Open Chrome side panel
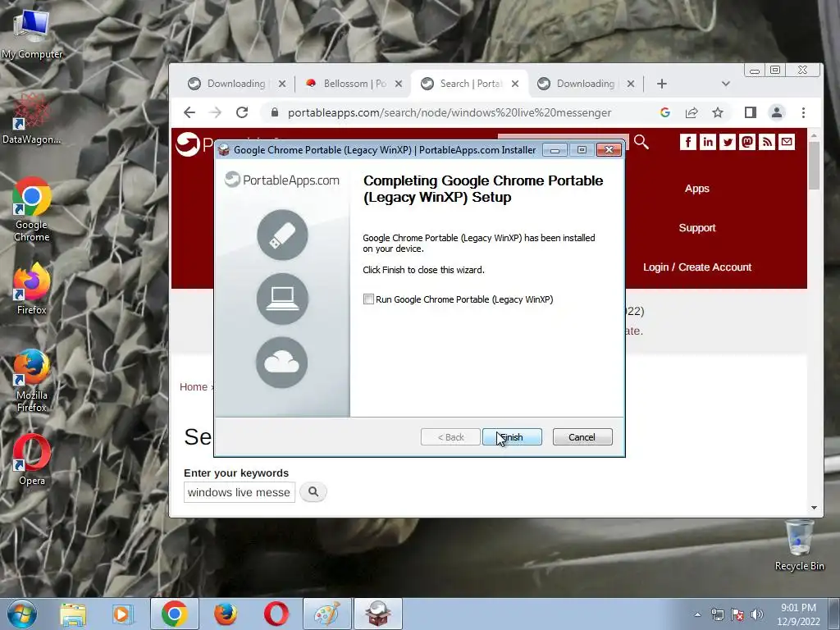Image resolution: width=840 pixels, height=630 pixels. 750,112
